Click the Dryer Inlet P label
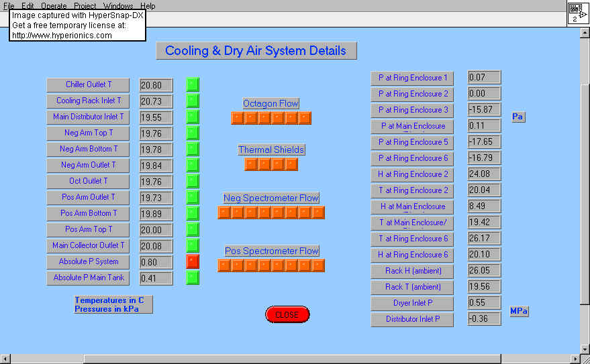The width and height of the screenshot is (590, 364). (x=412, y=303)
